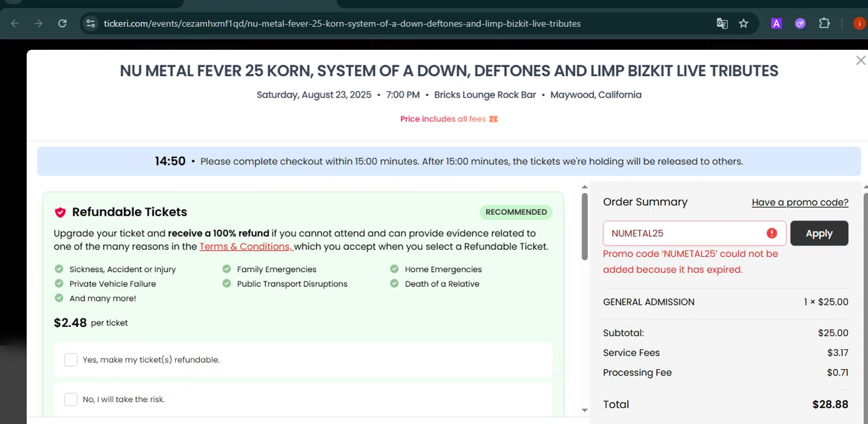Image resolution: width=868 pixels, height=424 pixels.
Task: Open the purple A extension
Action: click(x=777, y=24)
